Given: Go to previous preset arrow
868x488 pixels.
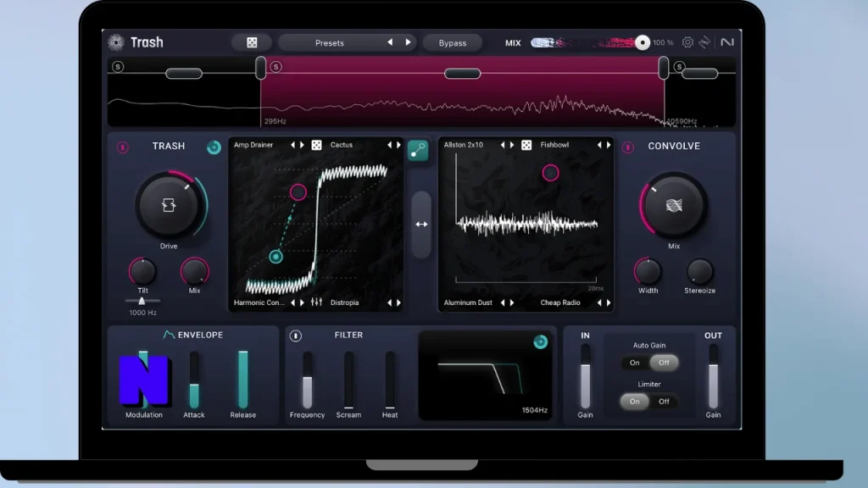Looking at the screenshot, I should [390, 42].
